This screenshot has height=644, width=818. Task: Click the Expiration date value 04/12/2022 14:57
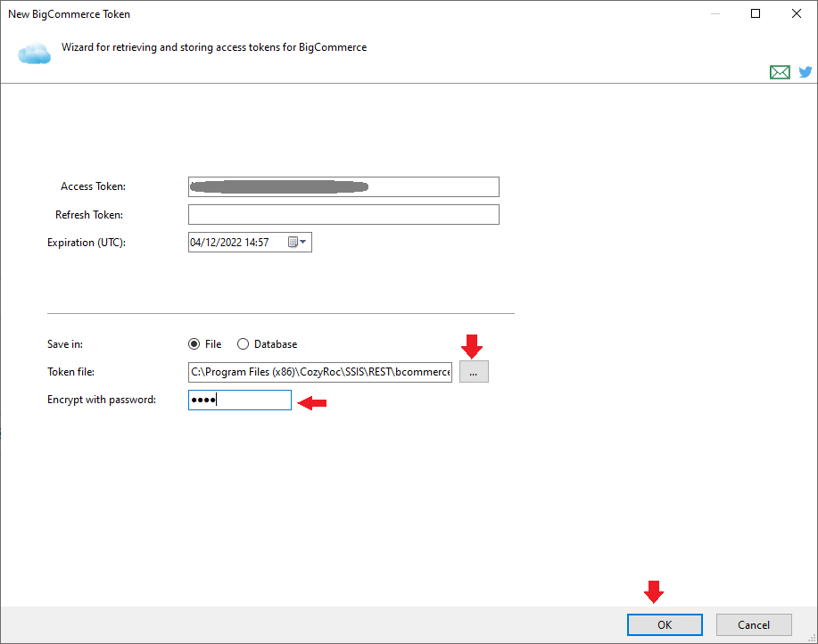pos(229,243)
